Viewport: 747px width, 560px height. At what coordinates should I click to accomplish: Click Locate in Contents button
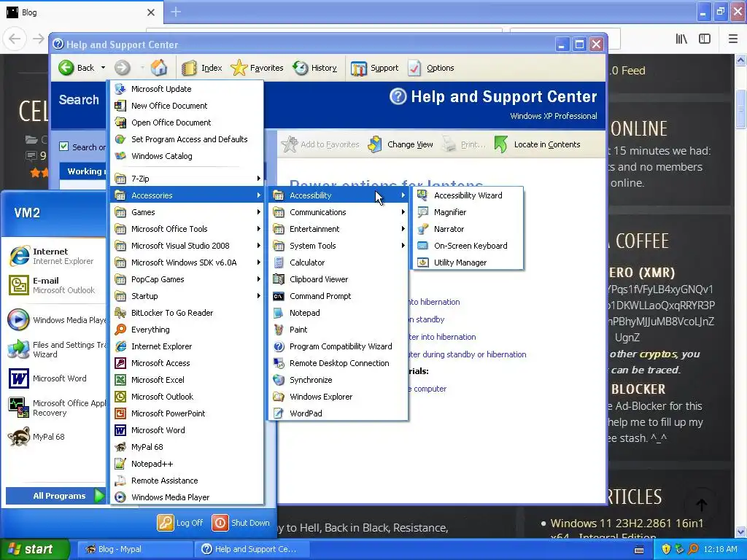(538, 144)
